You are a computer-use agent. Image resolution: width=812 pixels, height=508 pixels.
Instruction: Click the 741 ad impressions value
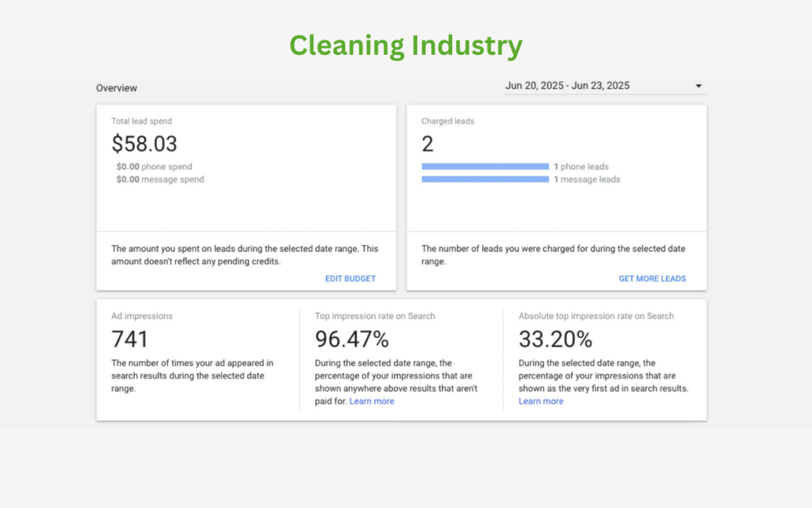(x=129, y=339)
